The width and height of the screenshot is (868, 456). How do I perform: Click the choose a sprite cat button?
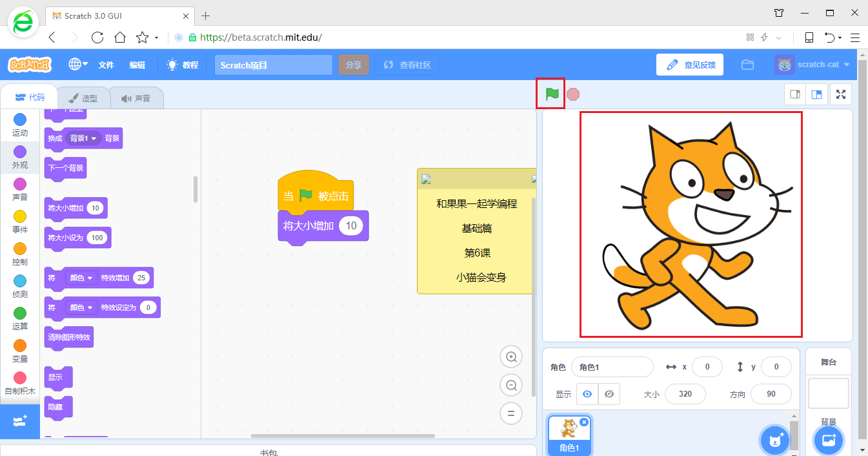(775, 440)
